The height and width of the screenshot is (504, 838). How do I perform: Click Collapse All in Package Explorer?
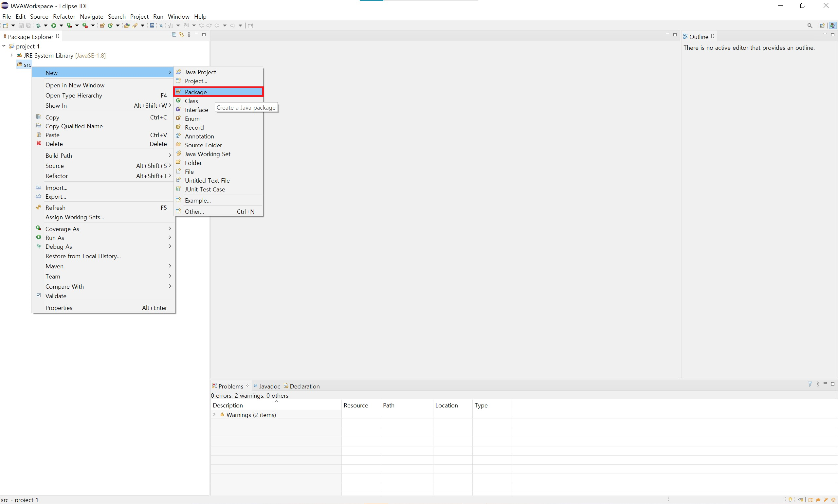[174, 35]
